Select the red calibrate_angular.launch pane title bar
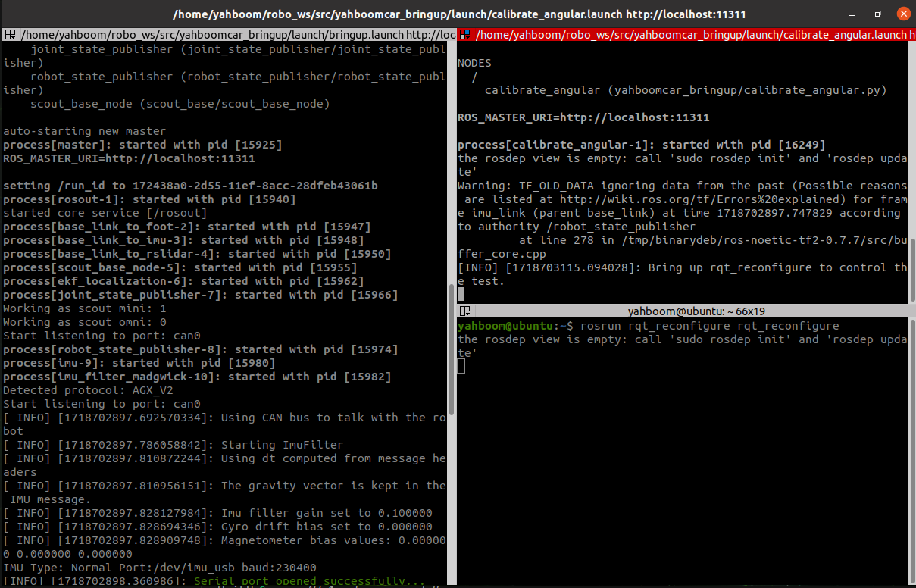Viewport: 916px width, 588px height. pos(689,35)
